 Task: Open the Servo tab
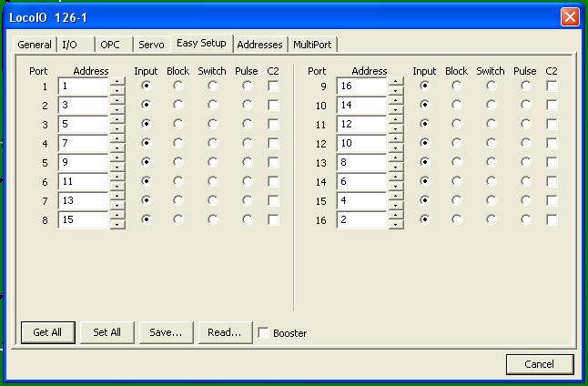click(151, 45)
